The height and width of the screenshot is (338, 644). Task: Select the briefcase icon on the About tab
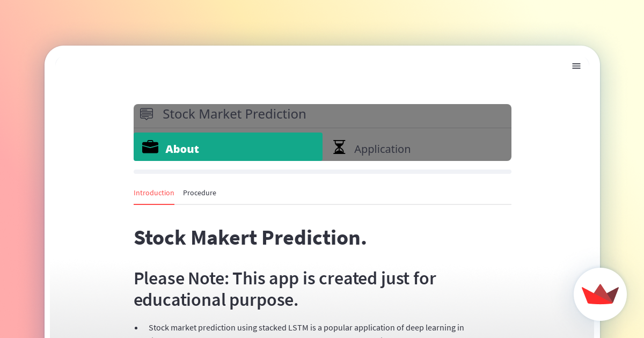click(x=150, y=146)
